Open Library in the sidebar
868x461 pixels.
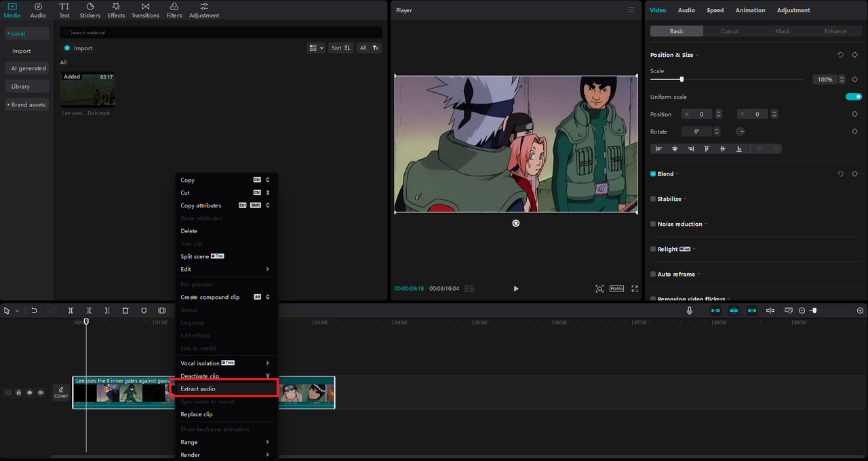point(28,86)
